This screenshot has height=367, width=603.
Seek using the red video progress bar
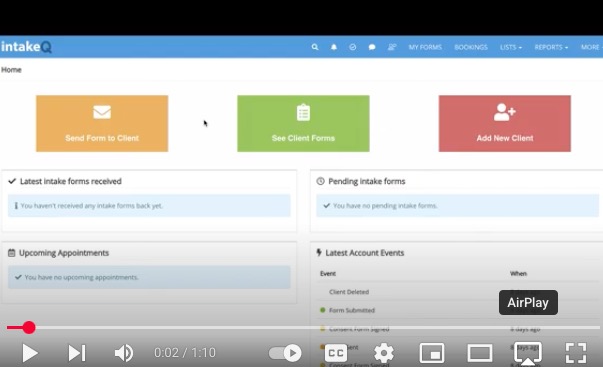coord(303,327)
